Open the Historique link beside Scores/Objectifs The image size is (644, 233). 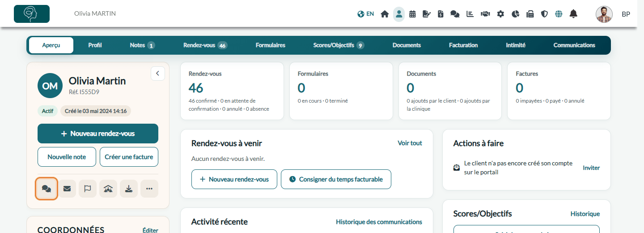[x=585, y=214]
